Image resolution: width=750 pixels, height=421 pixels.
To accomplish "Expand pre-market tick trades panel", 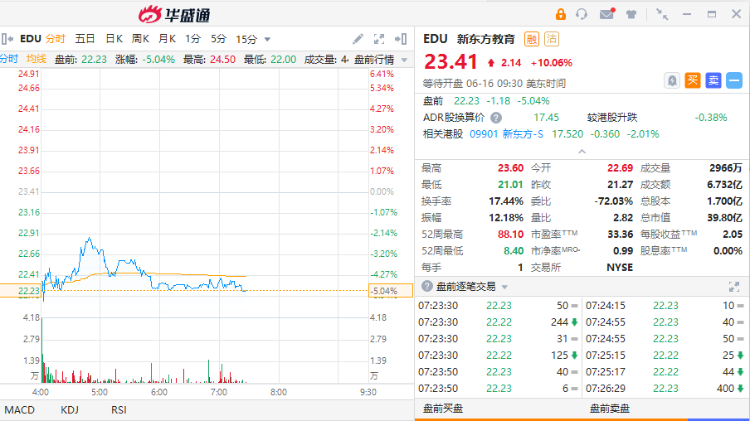I will [734, 287].
